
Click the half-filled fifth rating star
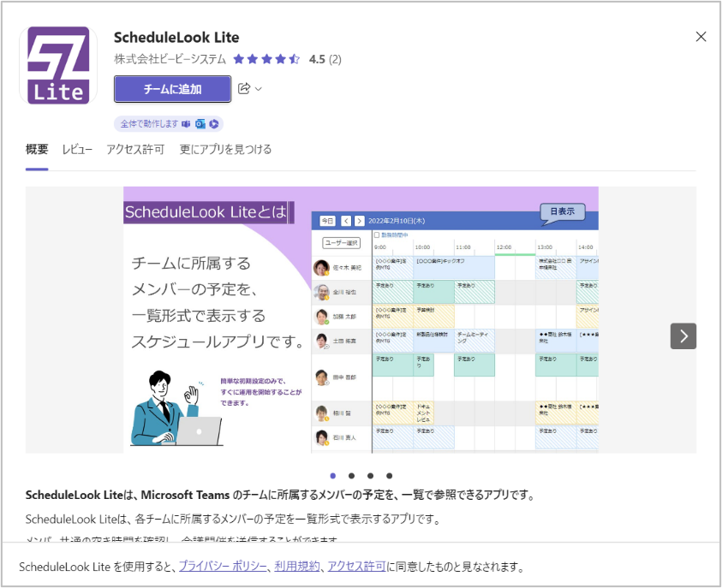293,60
